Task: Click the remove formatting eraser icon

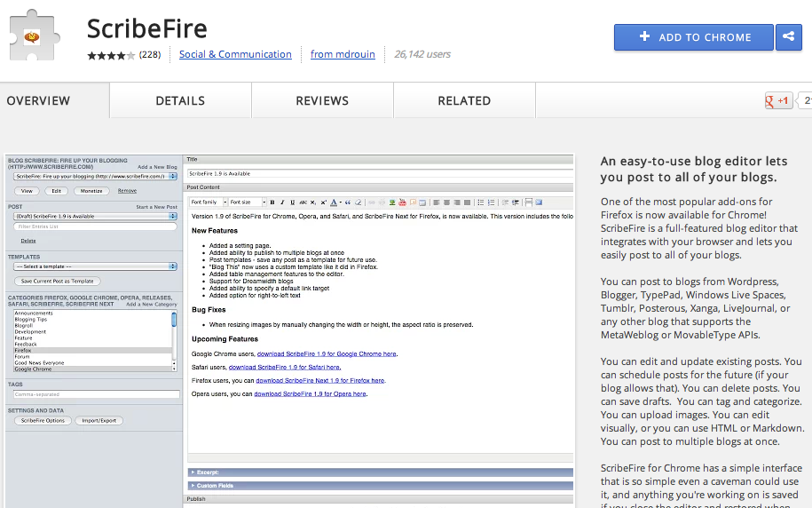Action: (359, 202)
